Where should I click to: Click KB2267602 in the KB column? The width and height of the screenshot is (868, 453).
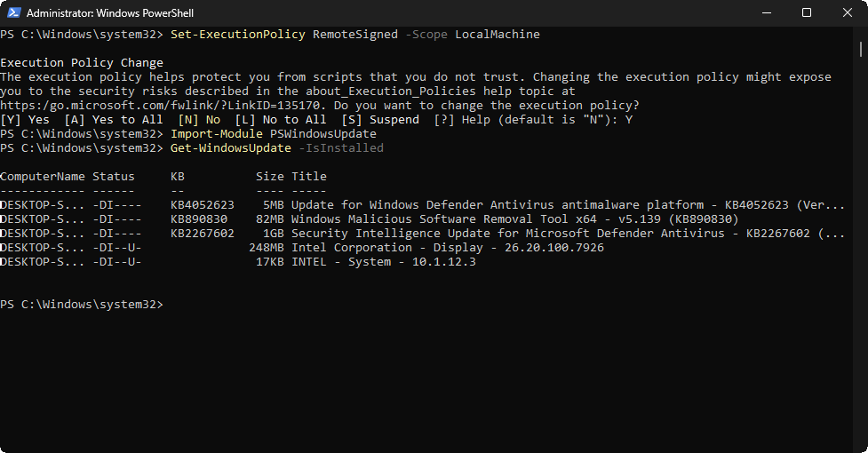pos(203,234)
